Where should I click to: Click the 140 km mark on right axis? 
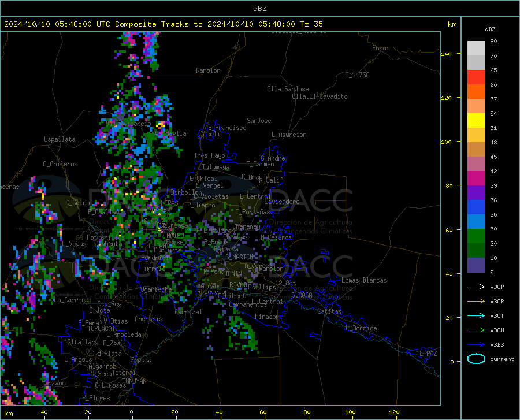tap(446, 54)
